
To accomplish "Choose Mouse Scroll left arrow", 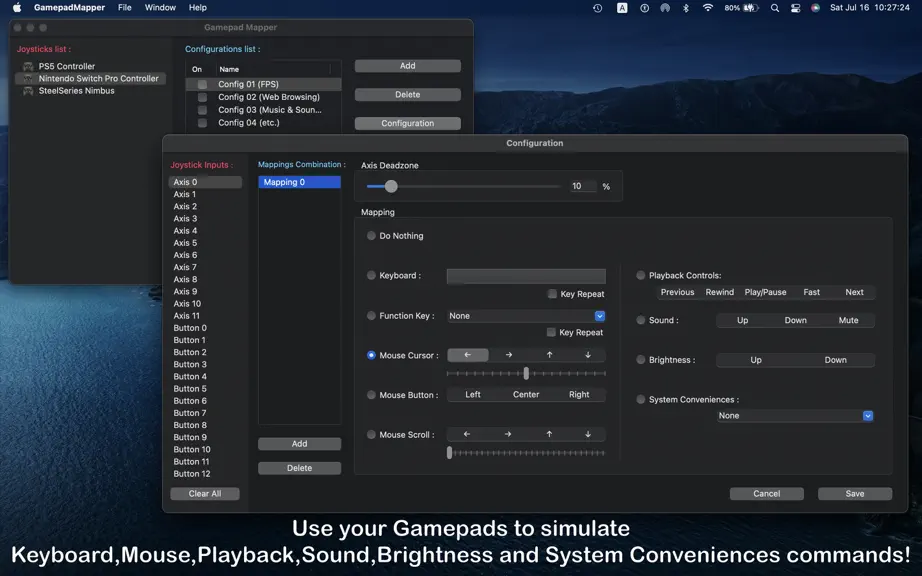I will coord(467,434).
